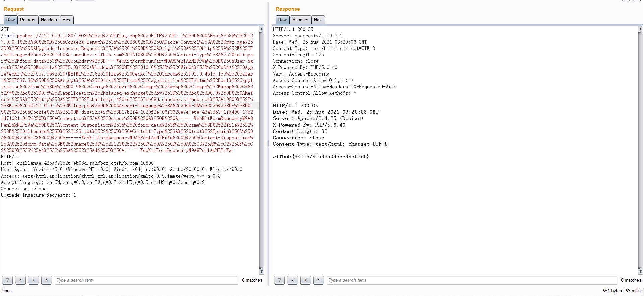Click 'Connection: close' in request pane
Image resolution: width=644 pixels, height=296 pixels.
coord(24,189)
